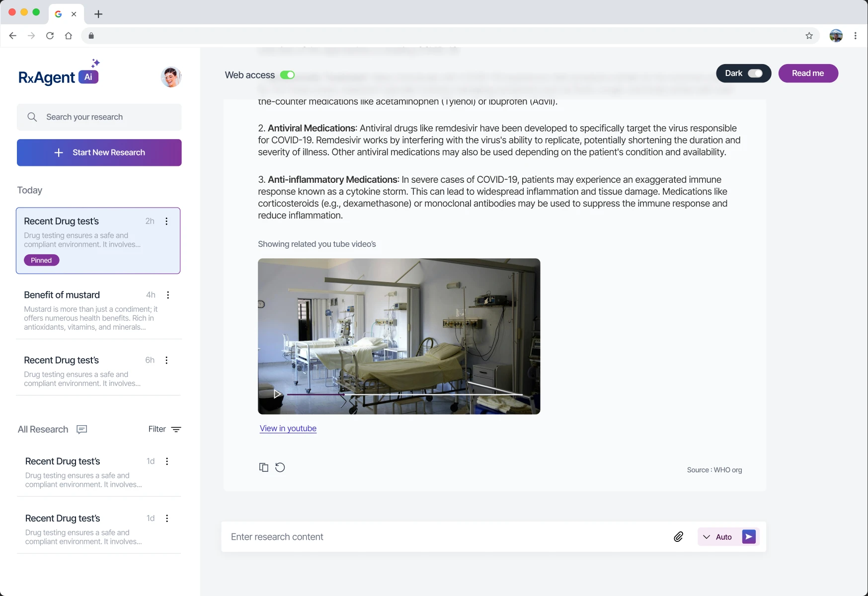Play the related hospital video

[x=277, y=394]
